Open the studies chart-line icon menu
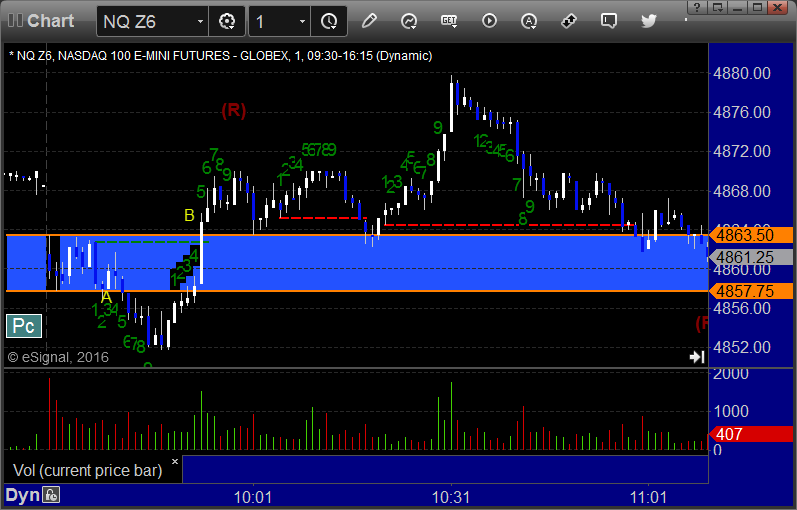This screenshot has width=797, height=510. [x=409, y=21]
